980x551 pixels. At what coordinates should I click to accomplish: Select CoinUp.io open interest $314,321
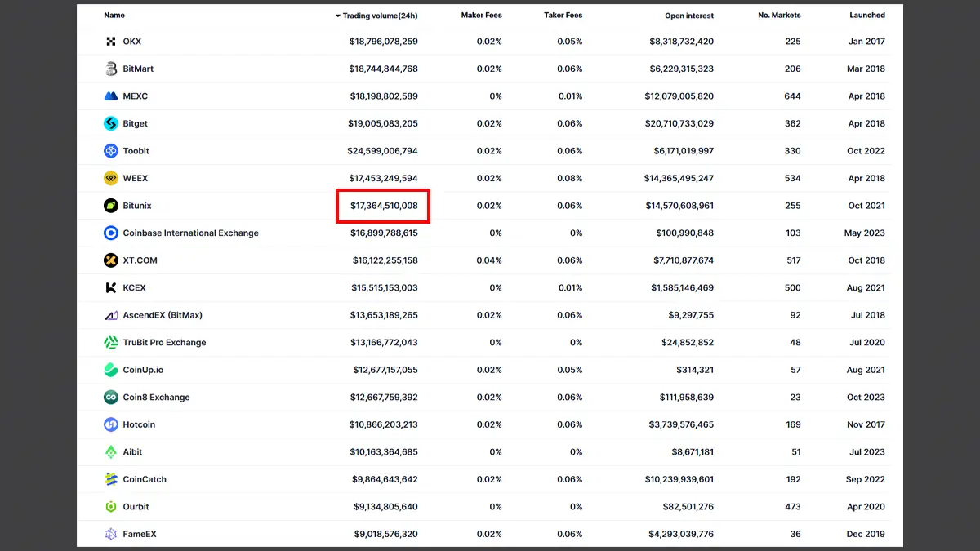[x=695, y=370]
